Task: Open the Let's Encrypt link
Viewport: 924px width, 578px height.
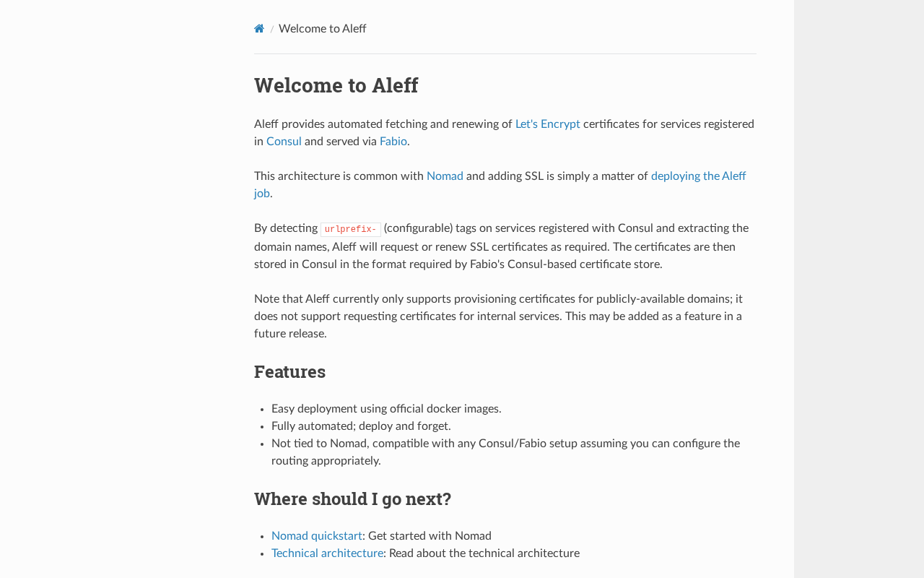Action: [x=547, y=124]
